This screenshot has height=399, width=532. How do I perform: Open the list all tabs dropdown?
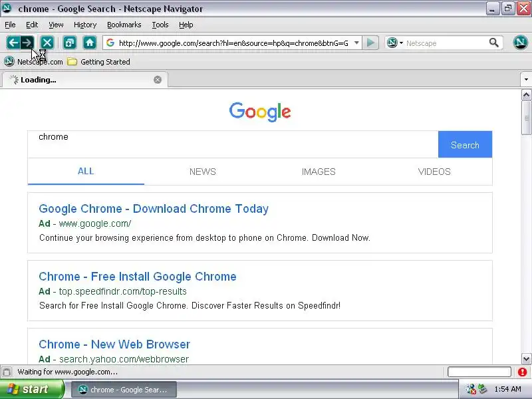tap(526, 80)
